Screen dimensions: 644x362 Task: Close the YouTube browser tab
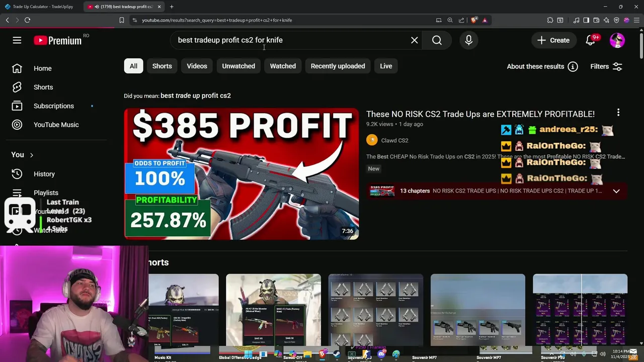(x=159, y=7)
